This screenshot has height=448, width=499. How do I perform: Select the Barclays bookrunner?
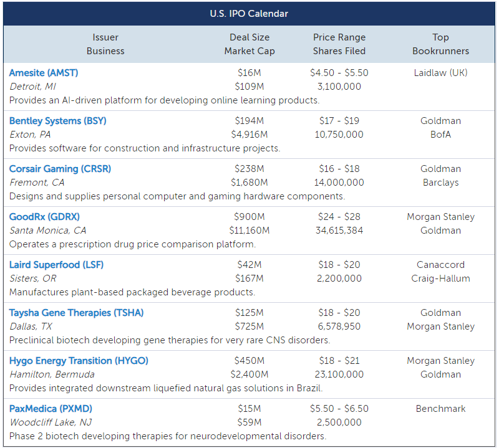[x=441, y=183]
